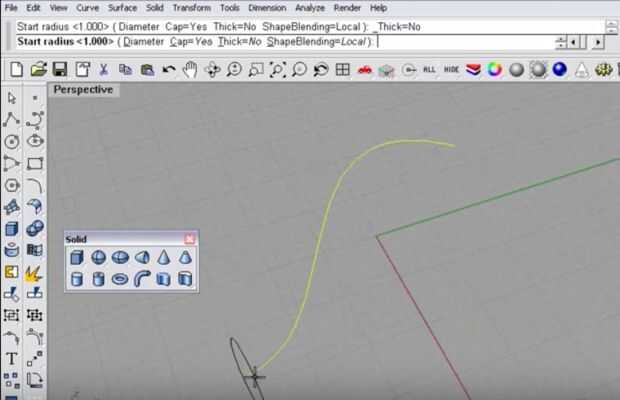Image resolution: width=620 pixels, height=400 pixels.
Task: Open the File menu
Action: [11, 8]
